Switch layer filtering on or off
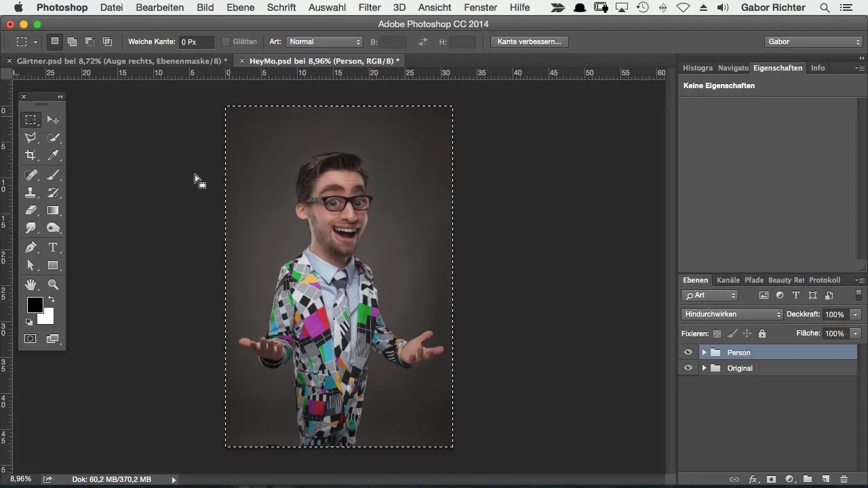Viewport: 868px width, 488px height. [859, 296]
